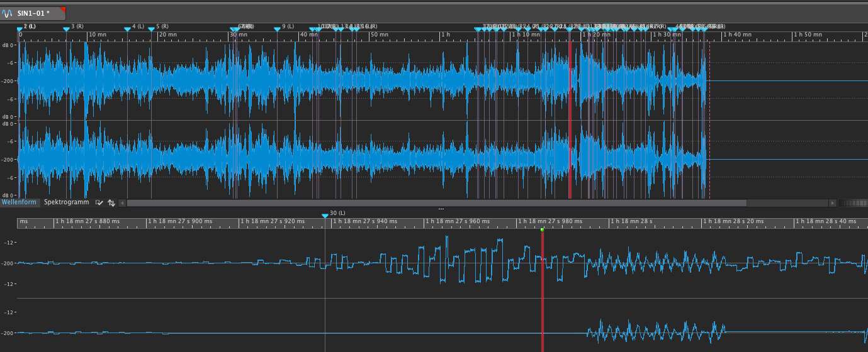Select marker 30 (L) in detail view
868x352 pixels.
pyautogui.click(x=325, y=216)
